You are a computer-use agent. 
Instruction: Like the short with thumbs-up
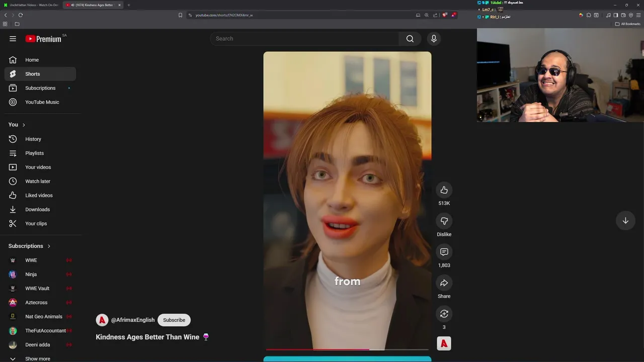click(x=444, y=190)
